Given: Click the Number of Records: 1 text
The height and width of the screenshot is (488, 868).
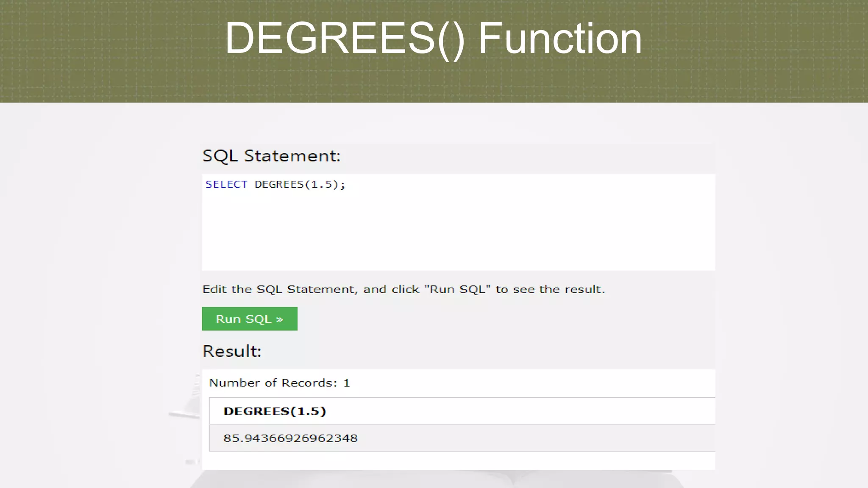Looking at the screenshot, I should (280, 383).
